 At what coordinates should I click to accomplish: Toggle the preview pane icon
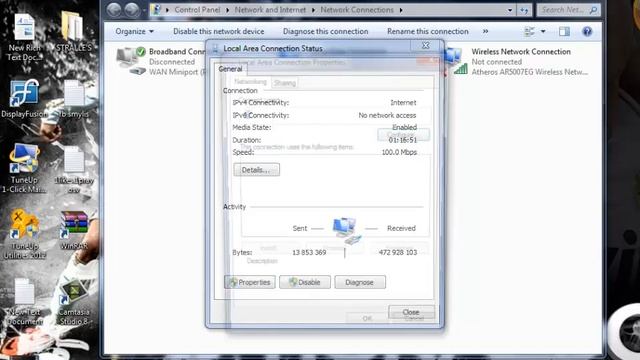pyautogui.click(x=564, y=31)
